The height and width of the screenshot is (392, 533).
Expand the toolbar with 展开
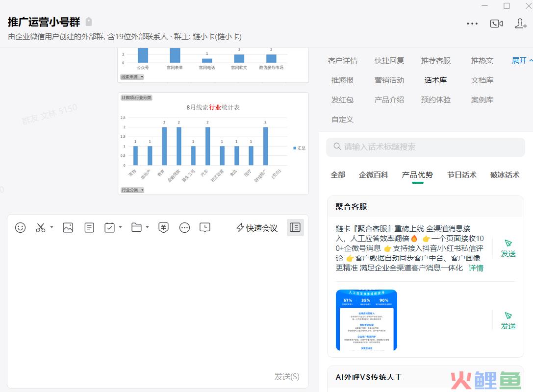click(522, 60)
